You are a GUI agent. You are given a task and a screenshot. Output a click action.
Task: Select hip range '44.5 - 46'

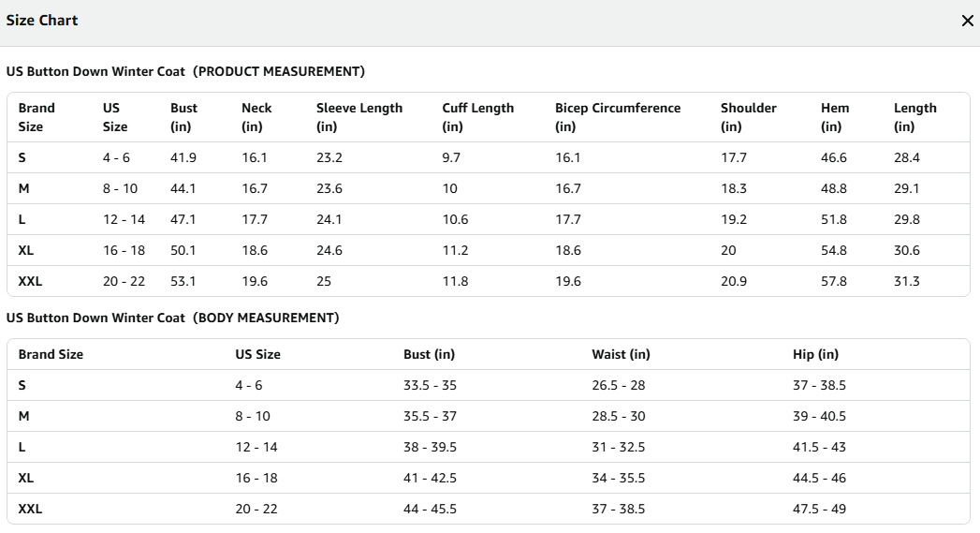(x=819, y=478)
